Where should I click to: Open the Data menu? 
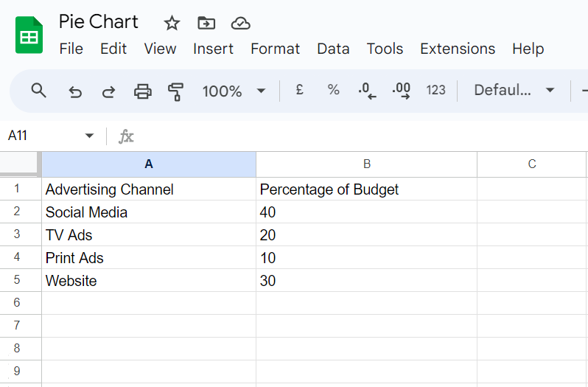click(x=333, y=49)
